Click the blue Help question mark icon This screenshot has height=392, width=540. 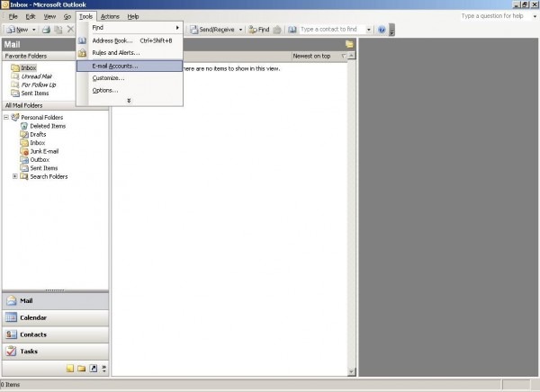[382, 30]
